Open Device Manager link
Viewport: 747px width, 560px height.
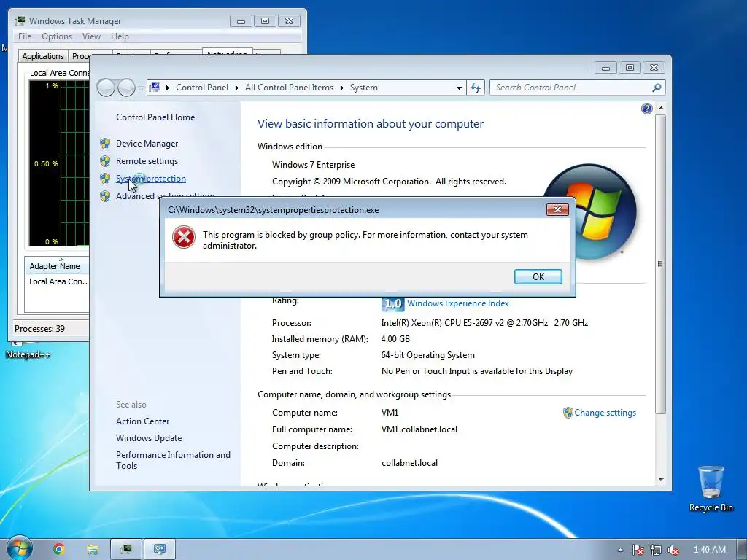coord(147,144)
